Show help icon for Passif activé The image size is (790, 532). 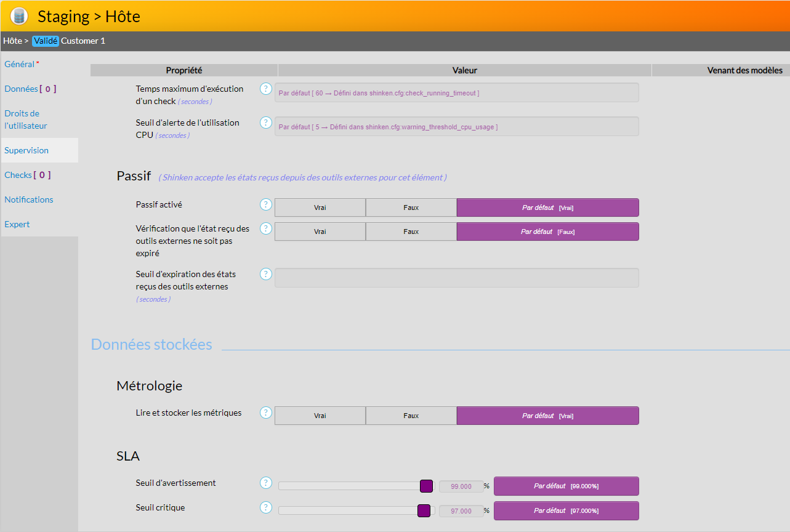[266, 204]
